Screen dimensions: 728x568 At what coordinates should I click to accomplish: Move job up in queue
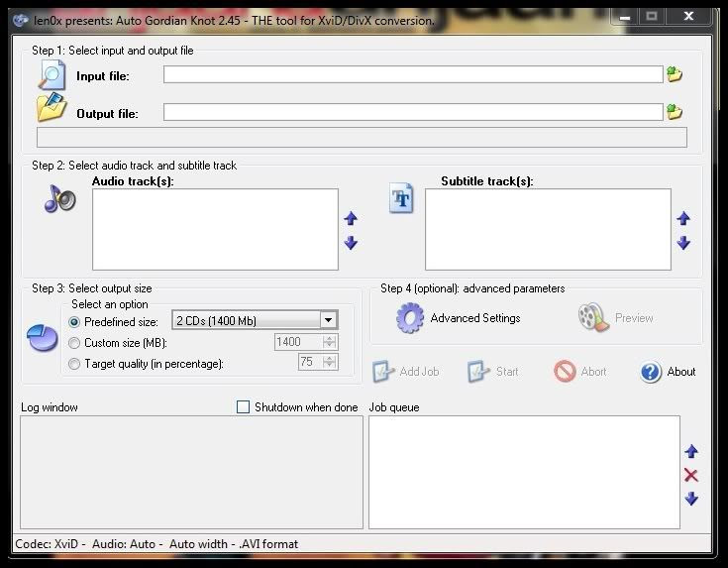691,451
